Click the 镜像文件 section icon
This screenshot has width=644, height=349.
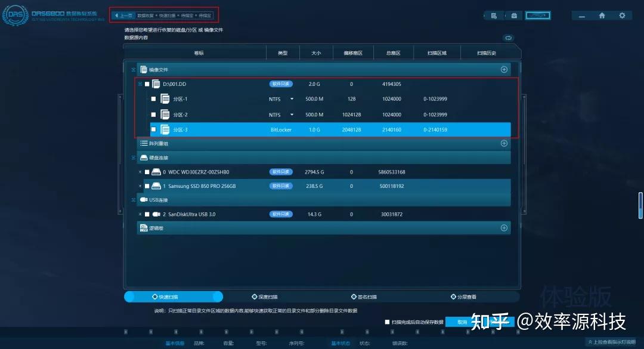point(144,69)
